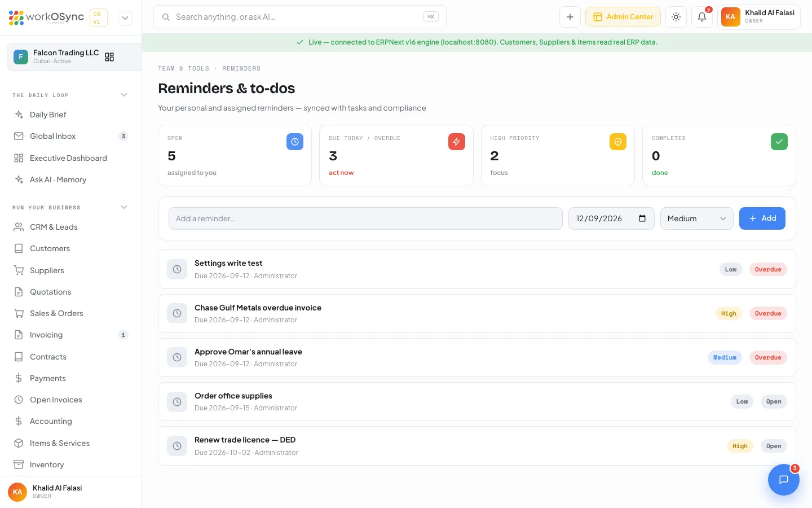
Task: Click Overdue badge on Chase Gulf Metals row
Action: (768, 313)
